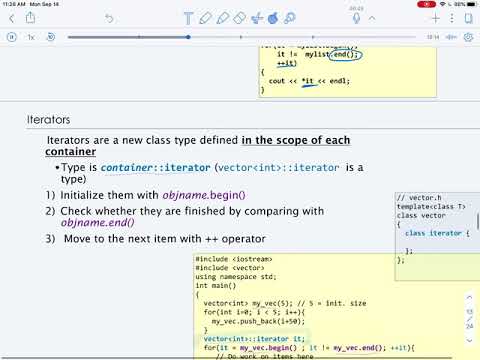480x360 pixels.
Task: Click the battery indicator in status bar
Action: tap(471, 4)
